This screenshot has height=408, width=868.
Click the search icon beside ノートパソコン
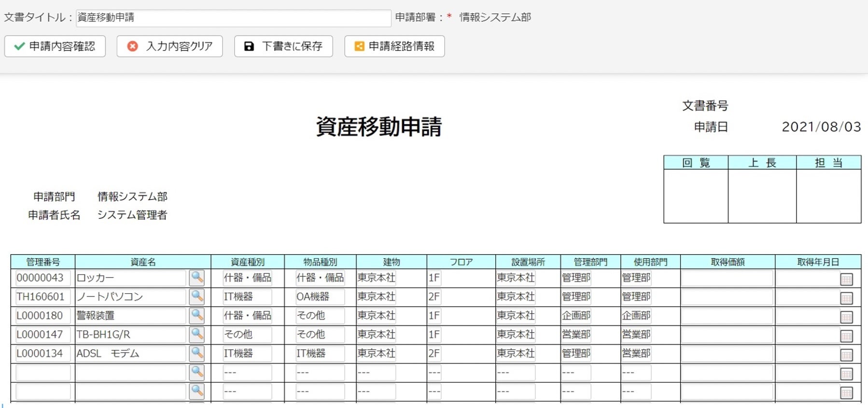click(x=196, y=297)
